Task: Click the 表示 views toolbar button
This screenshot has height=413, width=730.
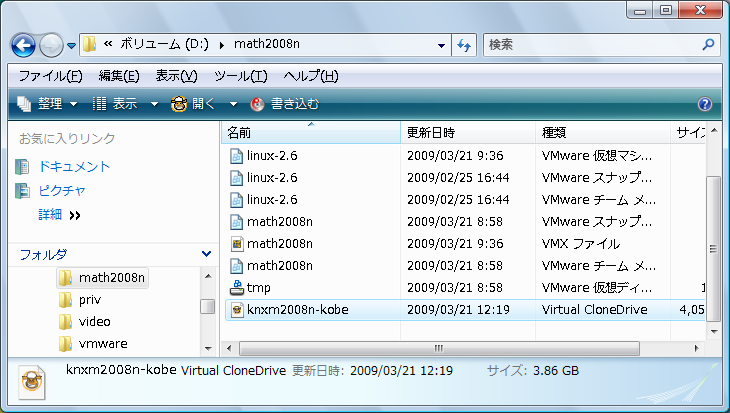Action: (115, 103)
